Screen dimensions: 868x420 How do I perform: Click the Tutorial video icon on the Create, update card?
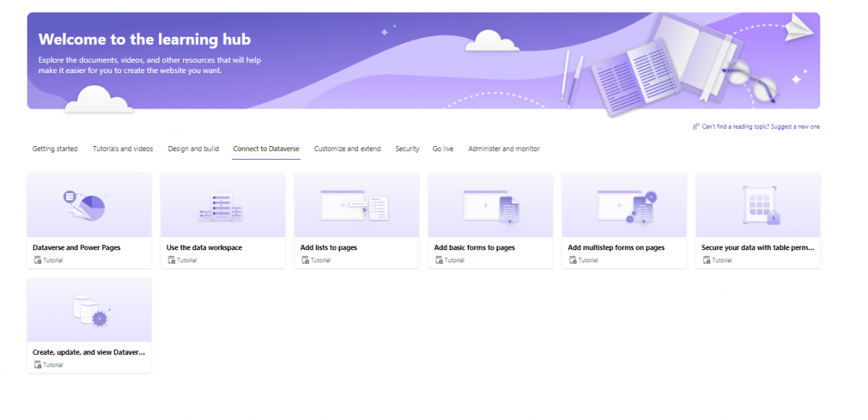pos(38,364)
